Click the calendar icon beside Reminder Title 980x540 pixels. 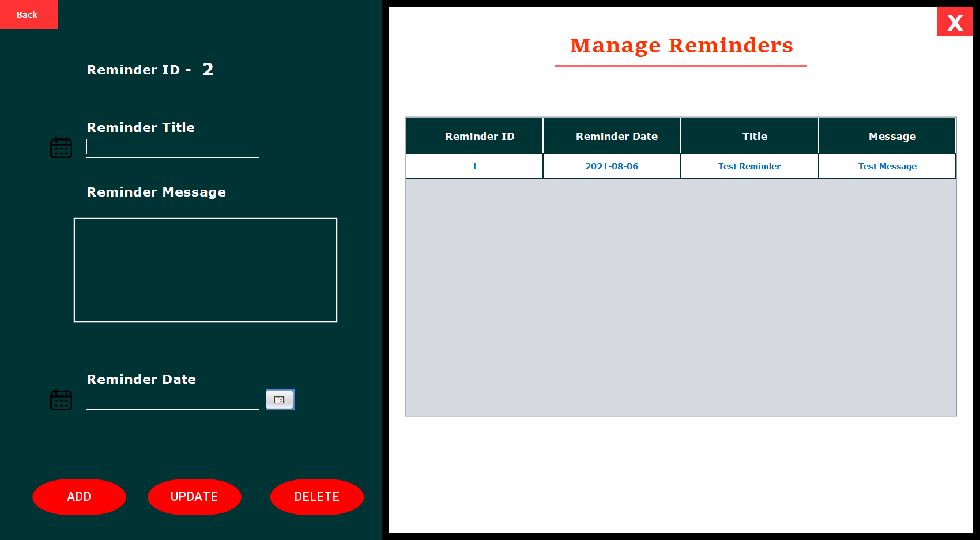click(x=61, y=148)
